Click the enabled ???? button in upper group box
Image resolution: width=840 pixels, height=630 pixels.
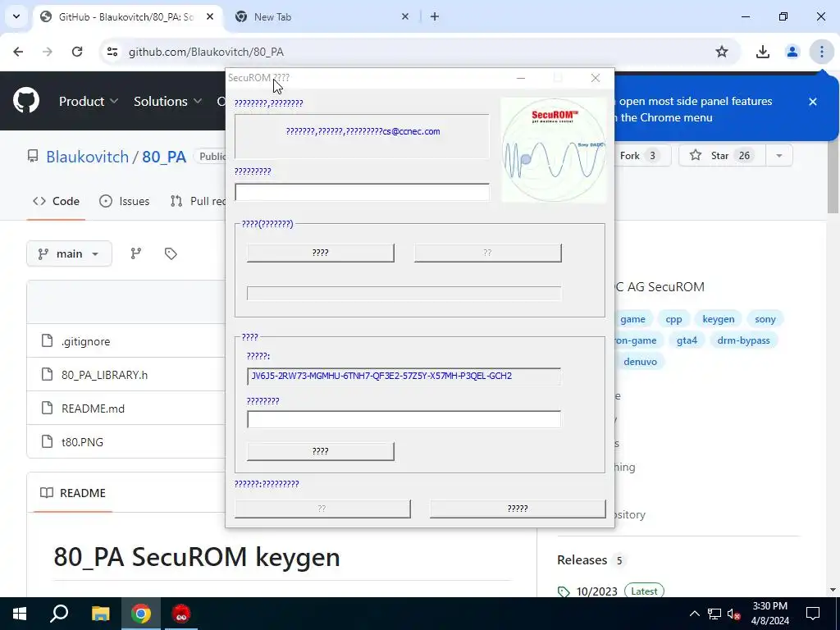click(x=321, y=253)
